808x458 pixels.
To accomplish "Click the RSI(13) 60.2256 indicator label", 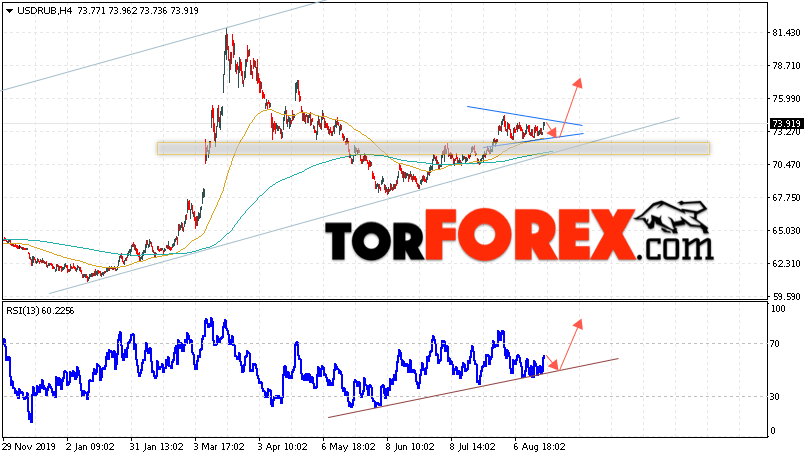I will (x=40, y=311).
